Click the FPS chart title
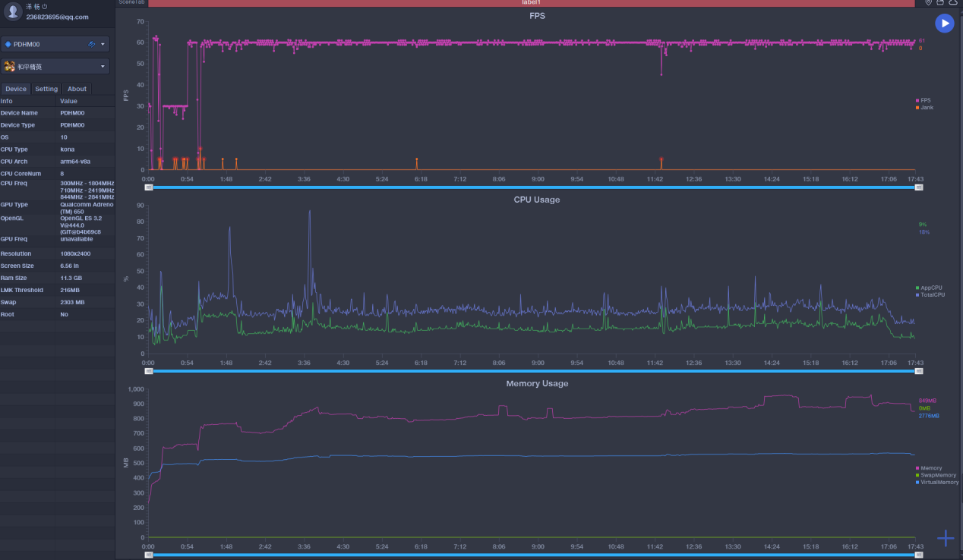The image size is (963, 560). 537,16
